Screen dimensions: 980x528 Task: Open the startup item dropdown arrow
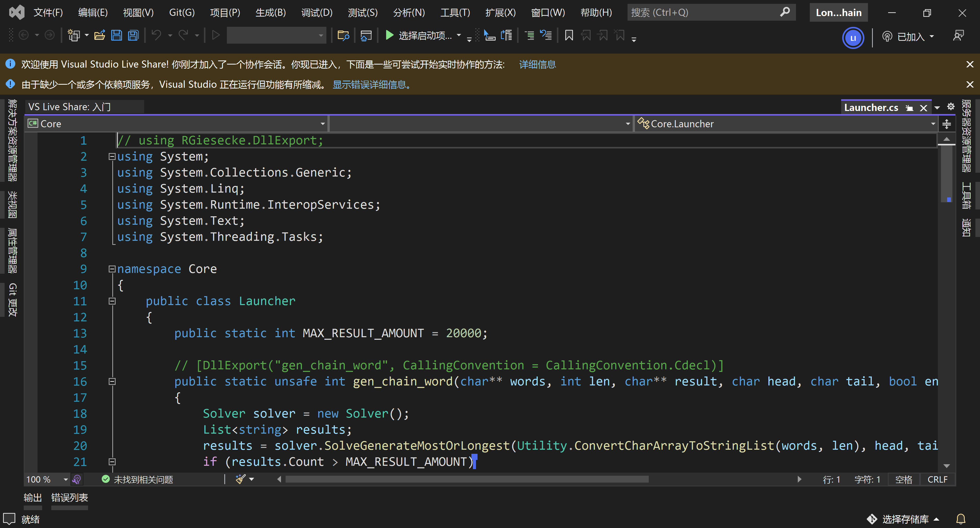459,35
